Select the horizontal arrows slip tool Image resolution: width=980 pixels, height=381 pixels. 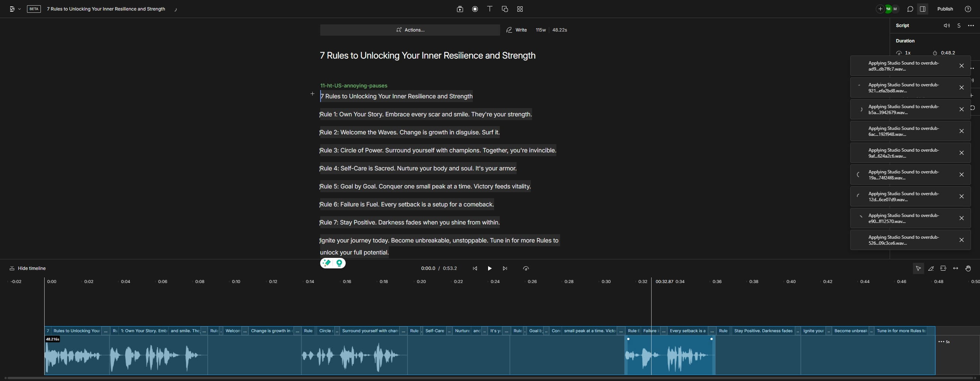(x=956, y=268)
